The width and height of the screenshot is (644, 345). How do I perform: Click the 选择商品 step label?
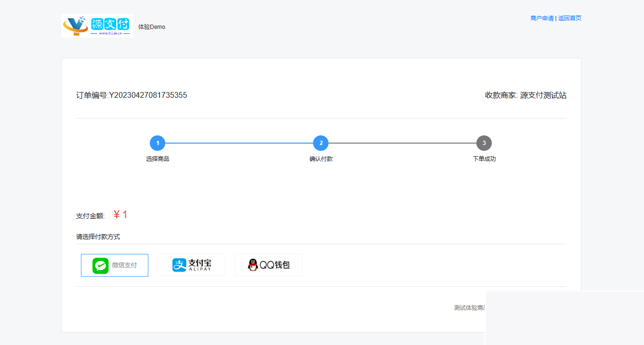pos(158,159)
